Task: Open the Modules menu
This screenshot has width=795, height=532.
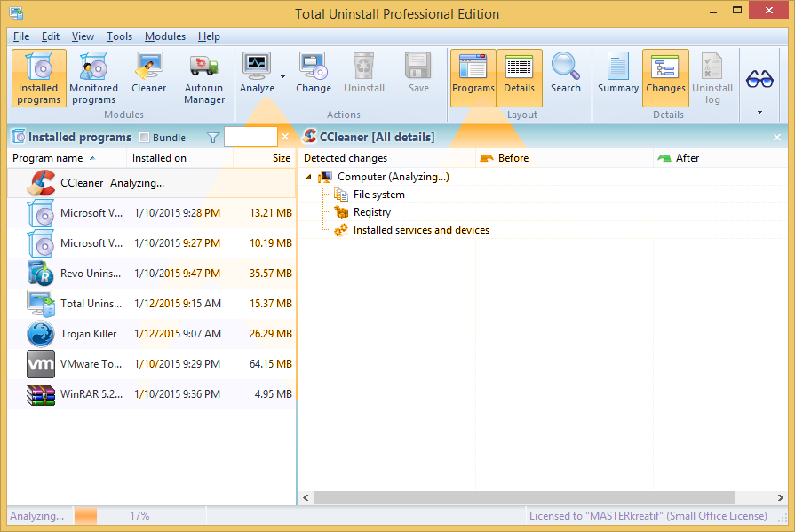Action: [165, 36]
